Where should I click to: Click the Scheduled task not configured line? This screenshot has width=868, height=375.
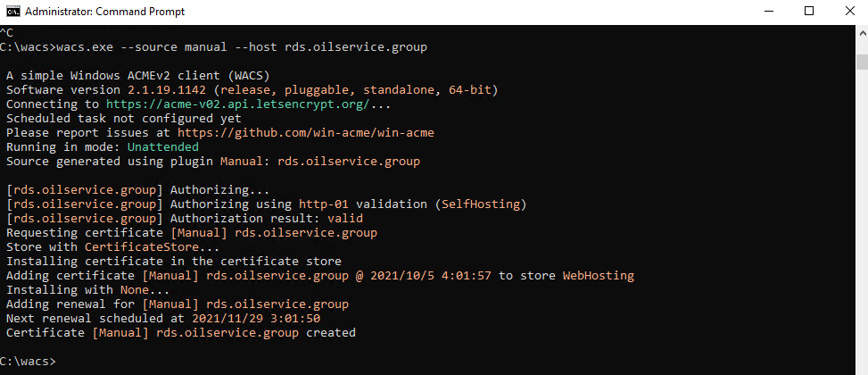click(x=123, y=119)
